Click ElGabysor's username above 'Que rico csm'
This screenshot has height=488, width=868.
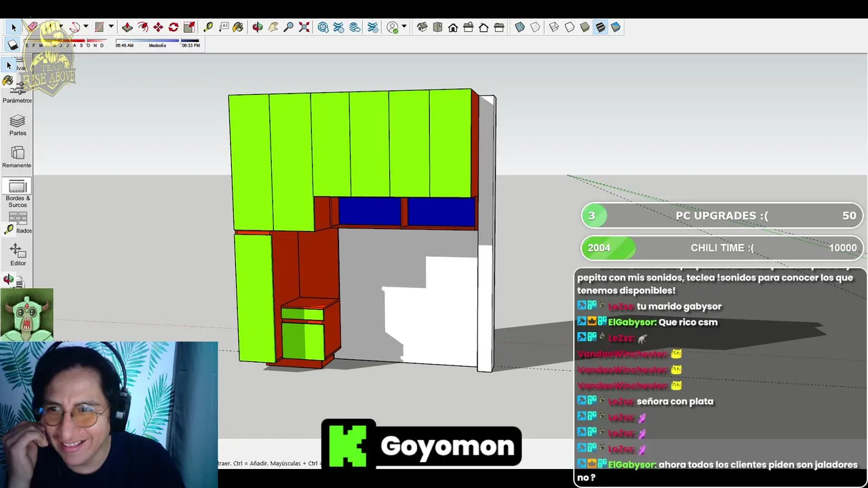click(631, 322)
